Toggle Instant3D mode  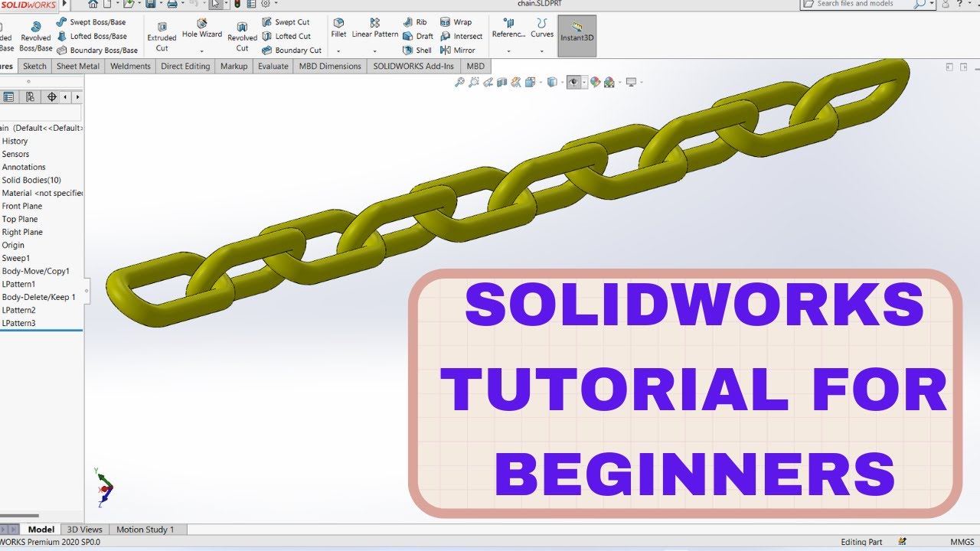pos(577,36)
